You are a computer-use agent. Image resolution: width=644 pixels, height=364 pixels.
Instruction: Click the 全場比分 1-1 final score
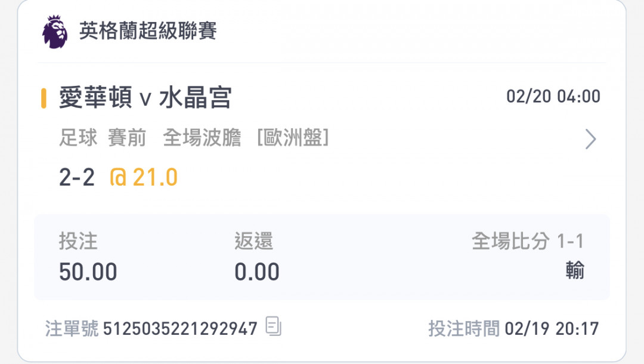[528, 241]
